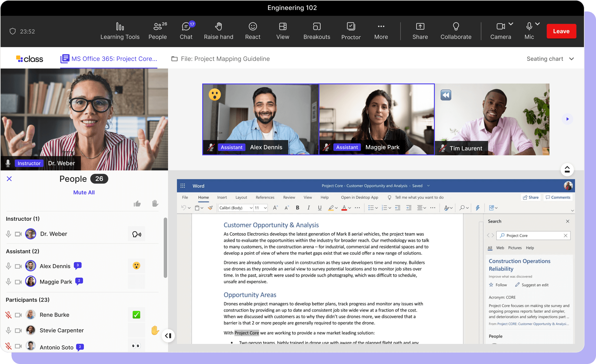Click Follow under Construction Operations Reliability
This screenshot has width=596, height=364.
point(498,285)
